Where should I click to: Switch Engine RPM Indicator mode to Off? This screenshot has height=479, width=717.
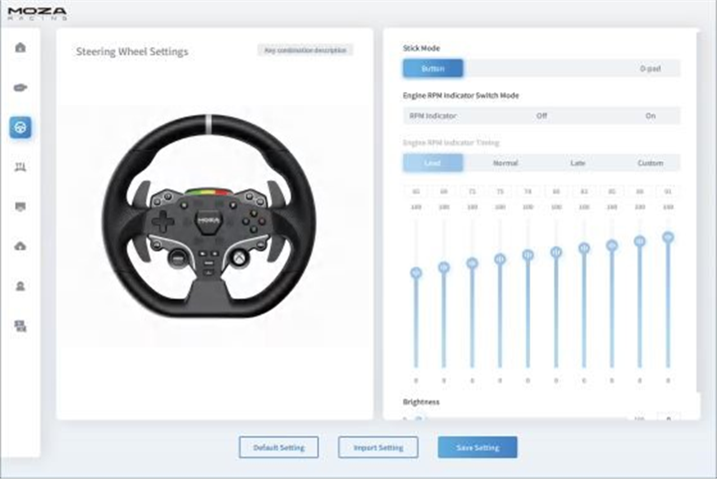(541, 116)
